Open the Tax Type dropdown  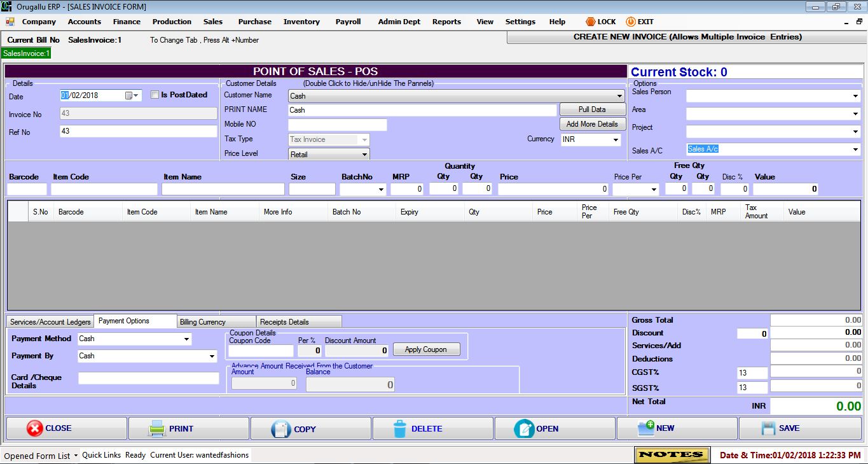364,139
